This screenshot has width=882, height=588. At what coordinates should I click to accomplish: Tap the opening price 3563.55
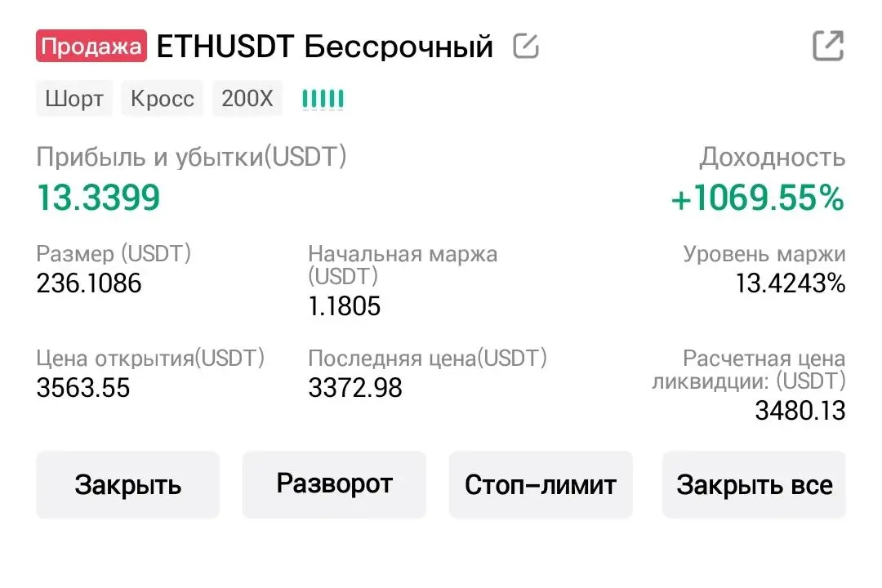(x=83, y=388)
